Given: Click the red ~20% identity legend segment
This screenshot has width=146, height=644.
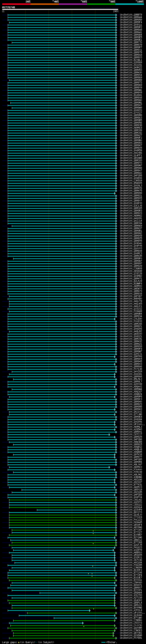Looking at the screenshot, I should pyautogui.click(x=16, y=4).
